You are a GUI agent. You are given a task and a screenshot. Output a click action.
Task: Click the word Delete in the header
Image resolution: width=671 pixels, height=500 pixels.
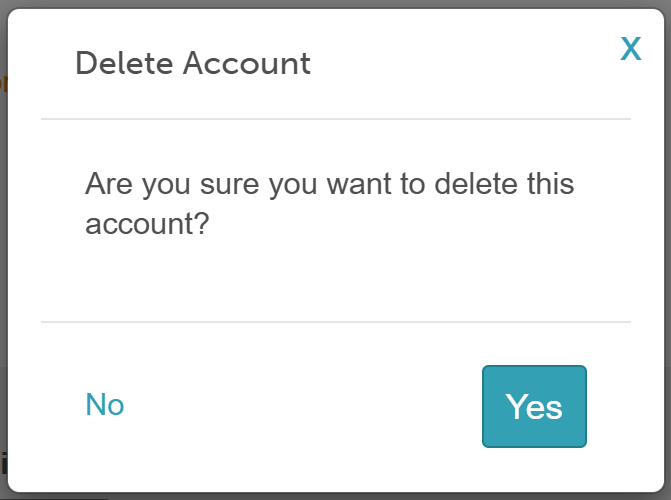pyautogui.click(x=124, y=63)
